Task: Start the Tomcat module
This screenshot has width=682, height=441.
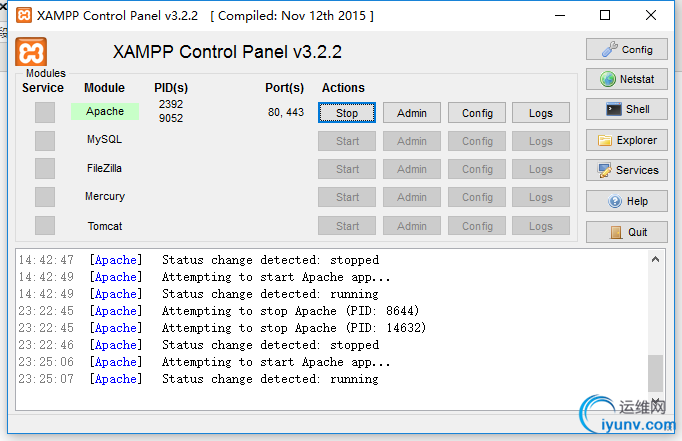Action: click(x=347, y=226)
